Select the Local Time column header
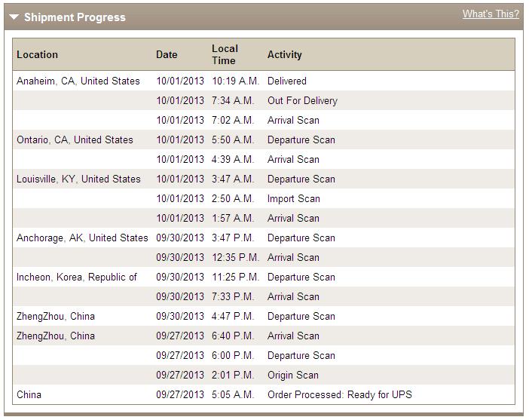This screenshot has width=529, height=420. 225,54
